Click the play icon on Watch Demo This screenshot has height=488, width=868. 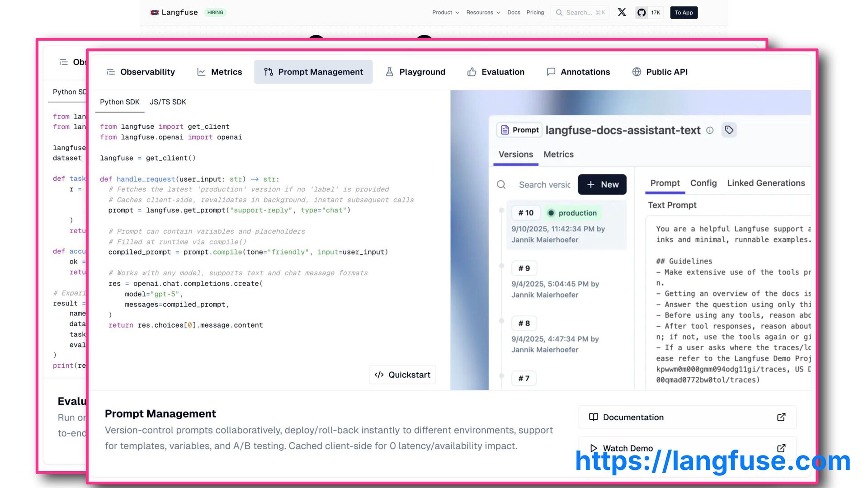click(x=593, y=448)
